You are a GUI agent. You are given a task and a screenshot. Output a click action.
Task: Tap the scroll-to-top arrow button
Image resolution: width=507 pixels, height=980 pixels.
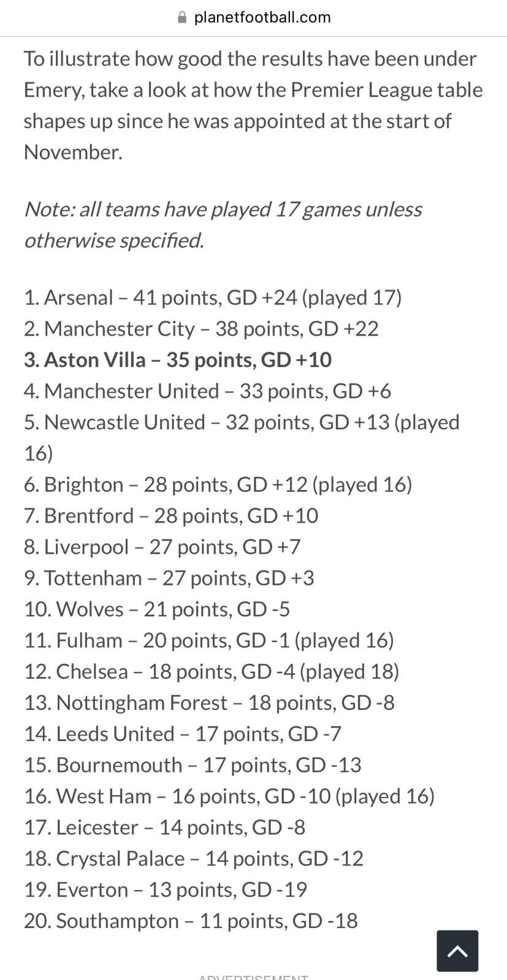pos(457,951)
